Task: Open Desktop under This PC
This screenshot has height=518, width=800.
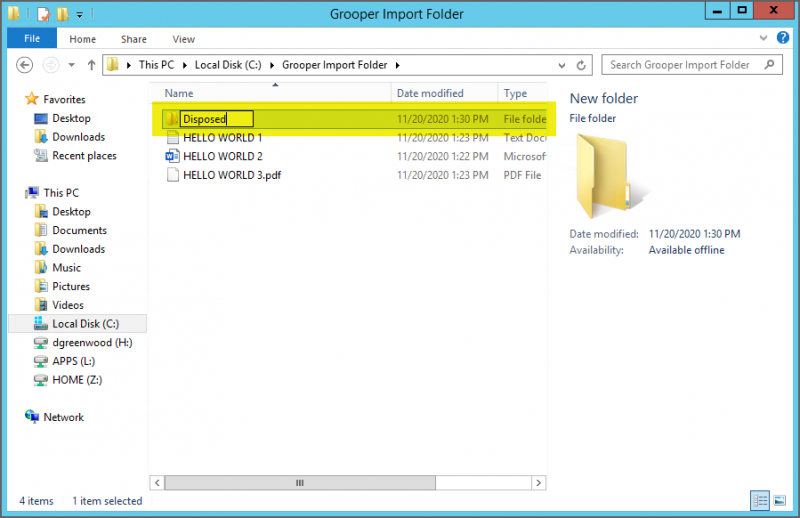Action: [x=71, y=212]
